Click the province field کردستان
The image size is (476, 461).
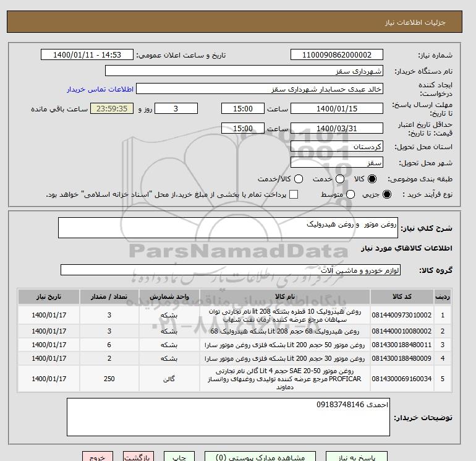point(337,147)
